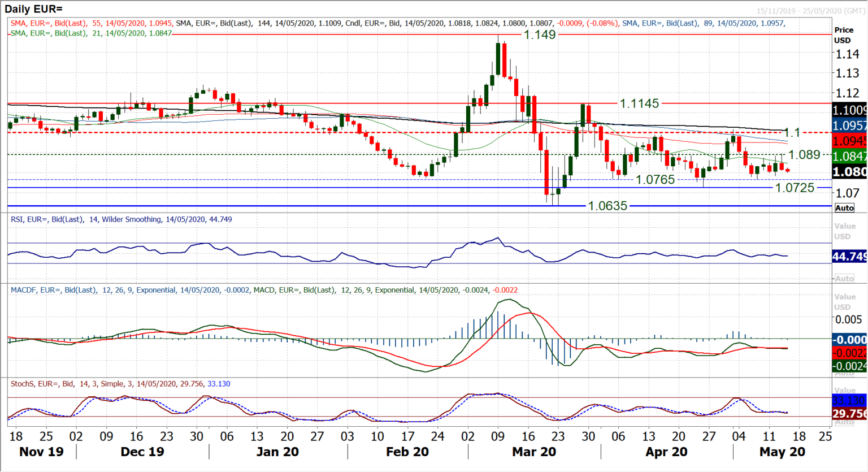This screenshot has width=868, height=472.
Task: Click the '03' date label in February
Action: point(347,436)
